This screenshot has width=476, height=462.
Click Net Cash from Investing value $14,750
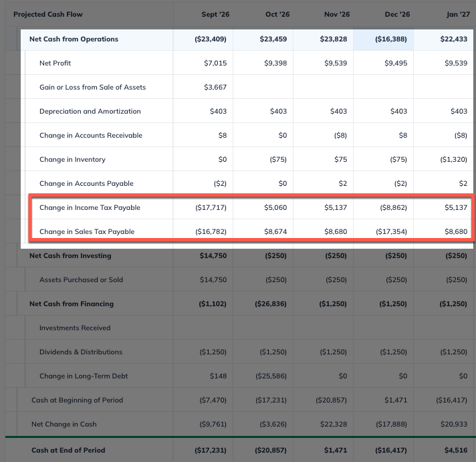click(x=213, y=255)
